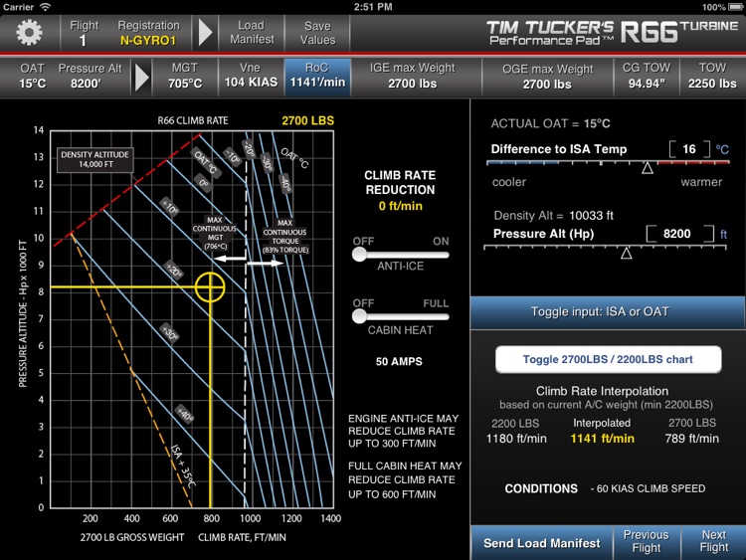
Task: Tap the 2200 LBS 1180 ft/min value
Action: click(516, 439)
